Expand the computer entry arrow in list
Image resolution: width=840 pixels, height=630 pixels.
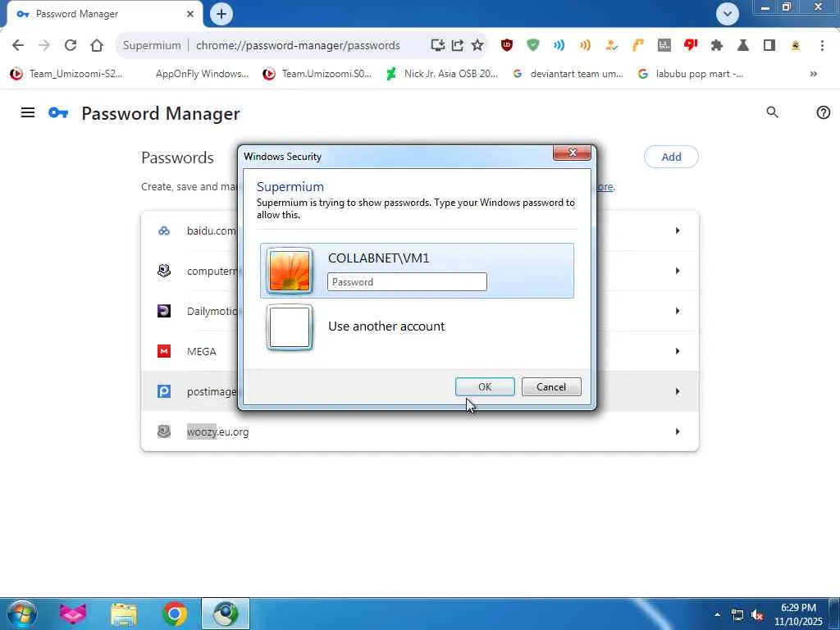(678, 271)
